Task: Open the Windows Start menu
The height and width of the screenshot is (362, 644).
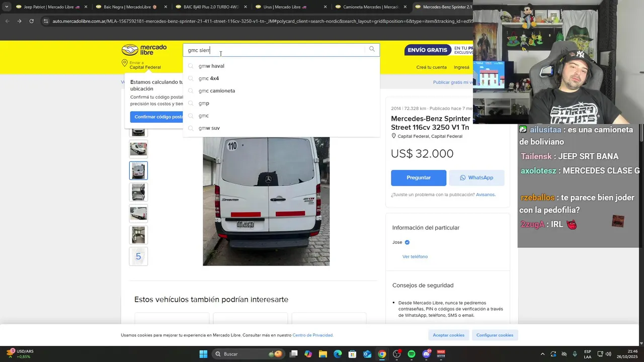Action: click(x=203, y=354)
